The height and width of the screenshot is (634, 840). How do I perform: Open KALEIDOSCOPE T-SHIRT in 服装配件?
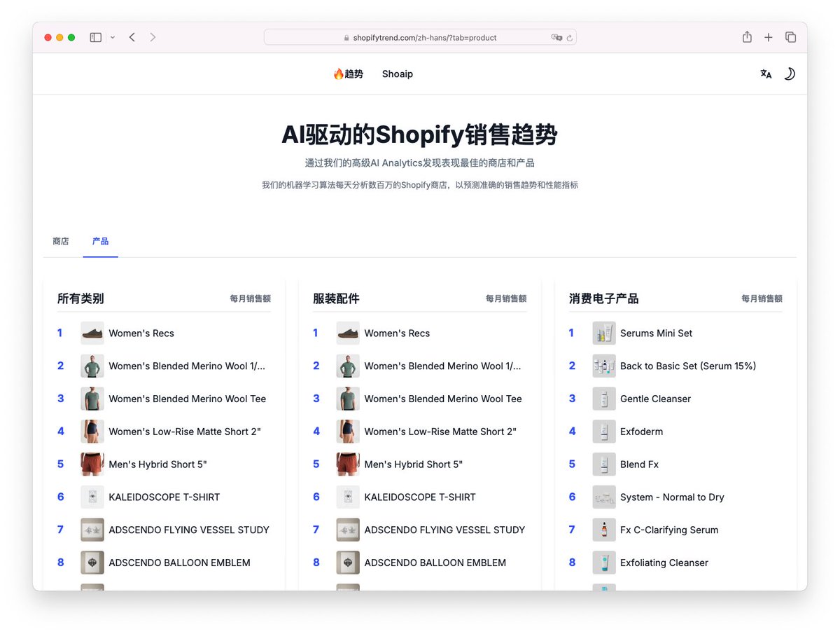[420, 497]
